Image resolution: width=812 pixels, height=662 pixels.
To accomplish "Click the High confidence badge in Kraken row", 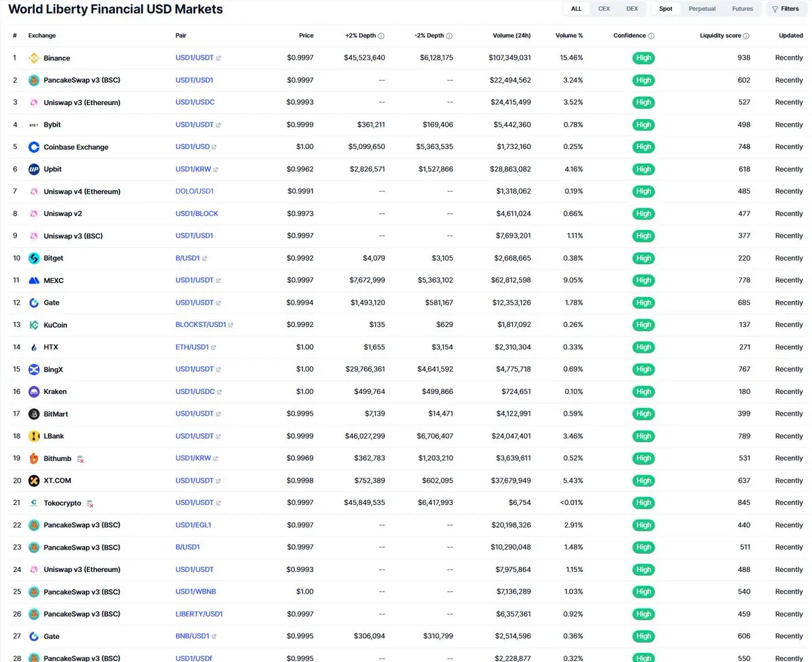I will tap(644, 391).
